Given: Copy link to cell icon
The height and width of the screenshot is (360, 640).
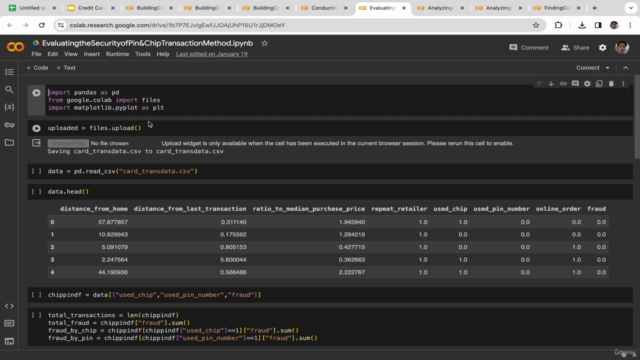Looking at the screenshot, I should point(563,84).
